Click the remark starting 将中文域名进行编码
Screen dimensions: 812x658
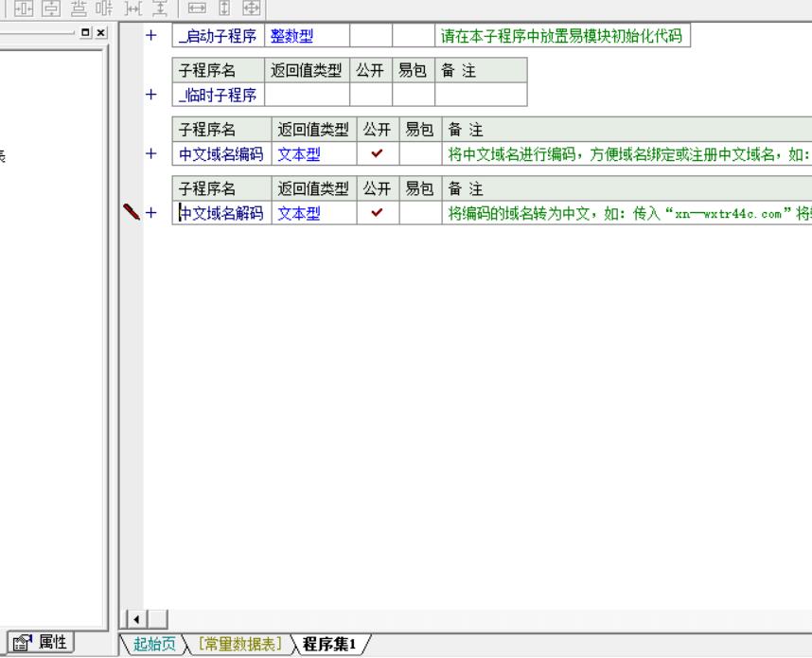click(627, 153)
